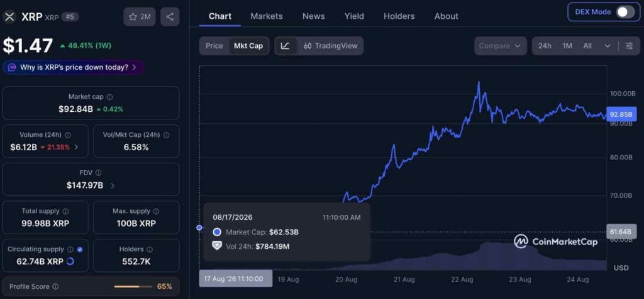This screenshot has width=644, height=299.
Task: Open the Compare dropdown
Action: point(500,46)
